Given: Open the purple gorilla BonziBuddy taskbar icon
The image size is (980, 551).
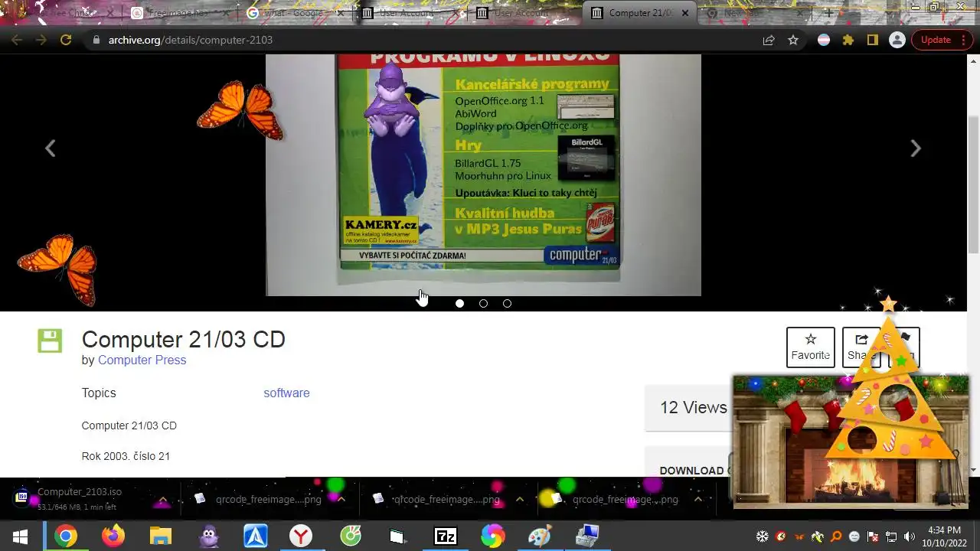Looking at the screenshot, I should 208,536.
